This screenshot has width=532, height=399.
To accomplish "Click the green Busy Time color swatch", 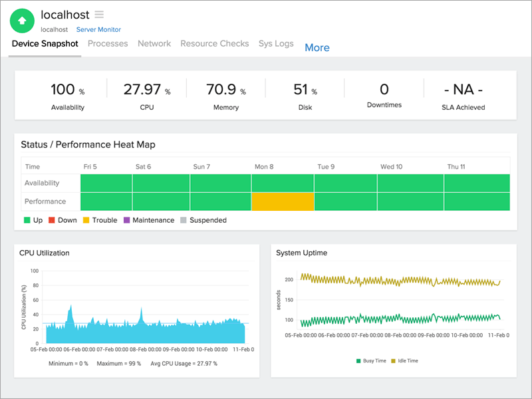I will [358, 360].
